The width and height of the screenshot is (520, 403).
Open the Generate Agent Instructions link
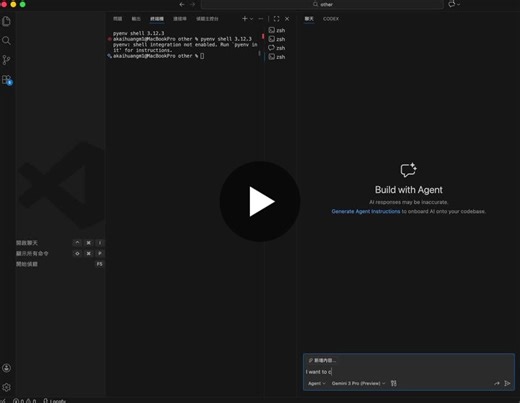click(366, 211)
